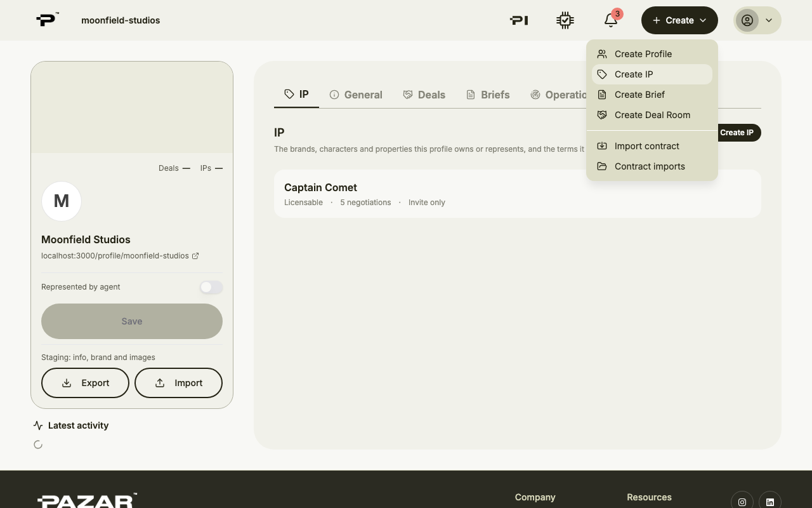
Task: Click the Instagram icon in footer
Action: pyautogui.click(x=742, y=502)
